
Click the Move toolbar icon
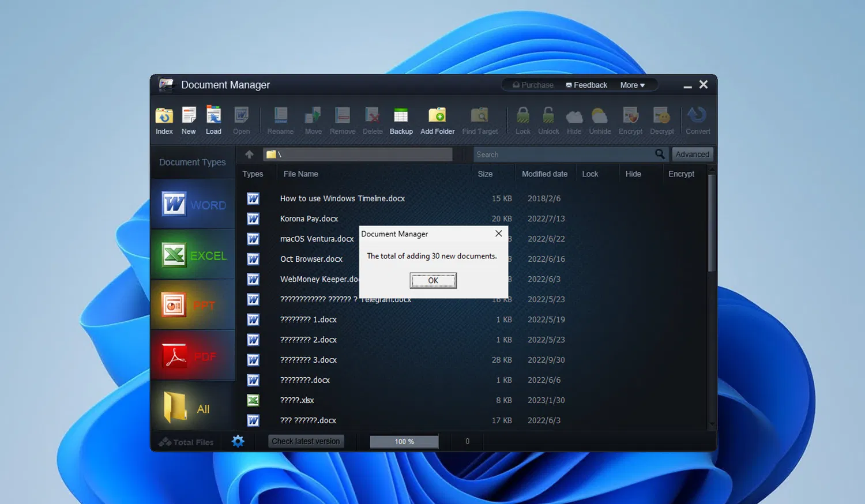pos(313,116)
